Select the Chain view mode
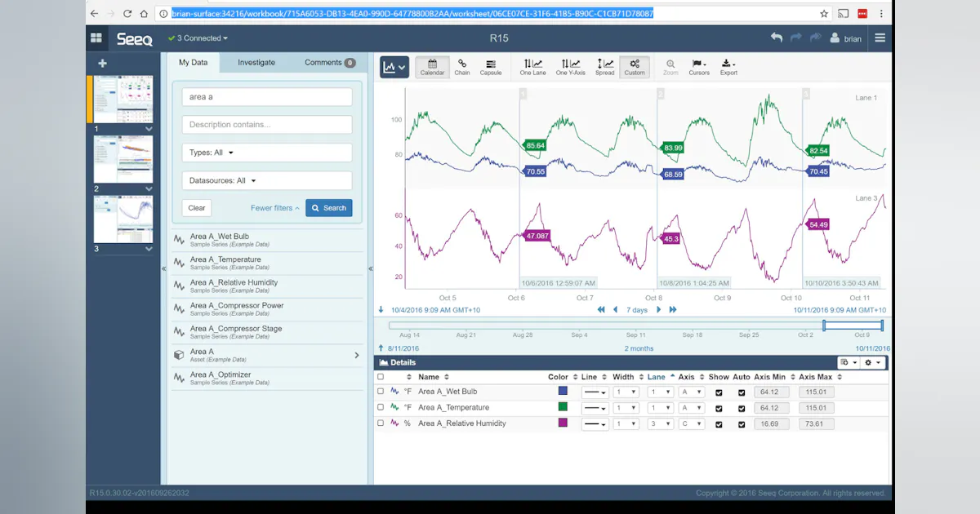980x514 pixels. [462, 67]
